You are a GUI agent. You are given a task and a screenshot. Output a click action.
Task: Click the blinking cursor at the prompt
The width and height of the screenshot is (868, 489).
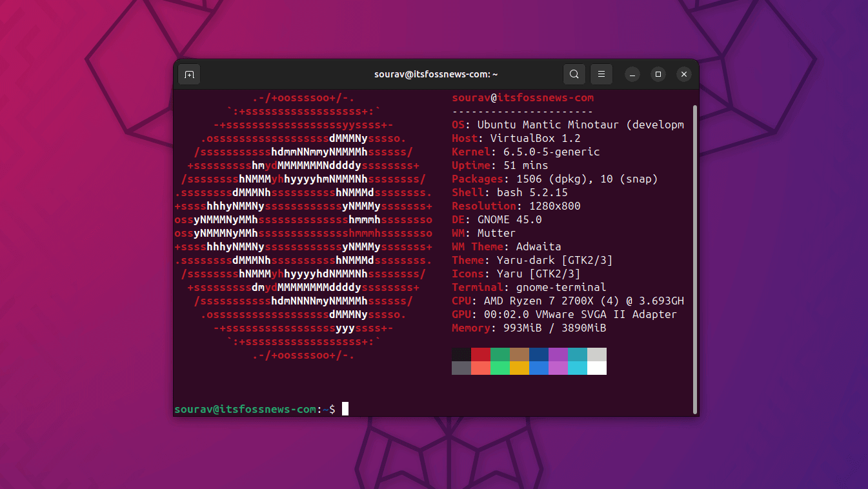(345, 408)
